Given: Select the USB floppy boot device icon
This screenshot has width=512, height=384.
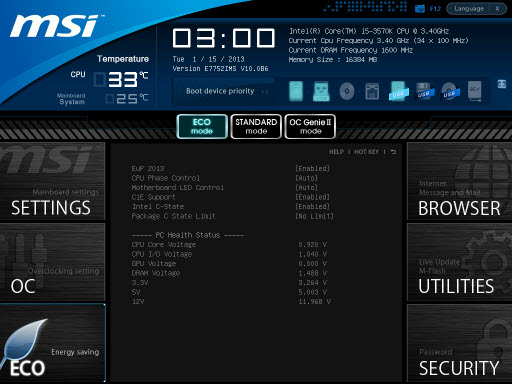Looking at the screenshot, I should pyautogui.click(x=424, y=91).
